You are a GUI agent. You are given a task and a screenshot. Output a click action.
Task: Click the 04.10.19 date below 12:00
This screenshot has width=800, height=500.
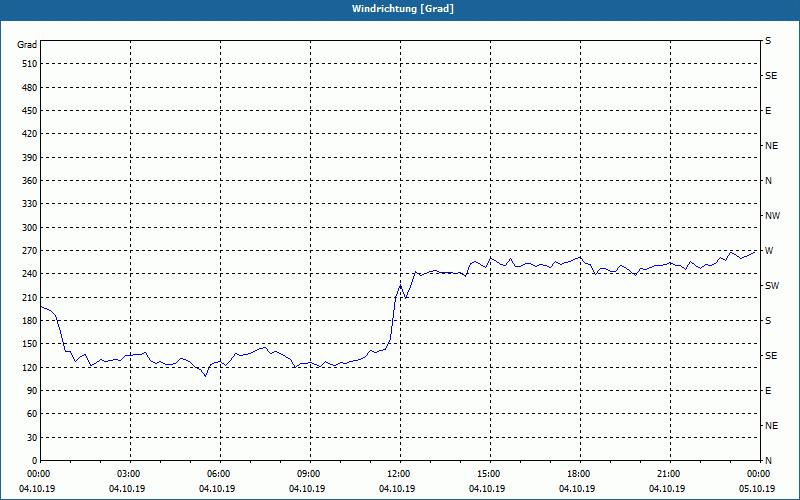coord(397,489)
